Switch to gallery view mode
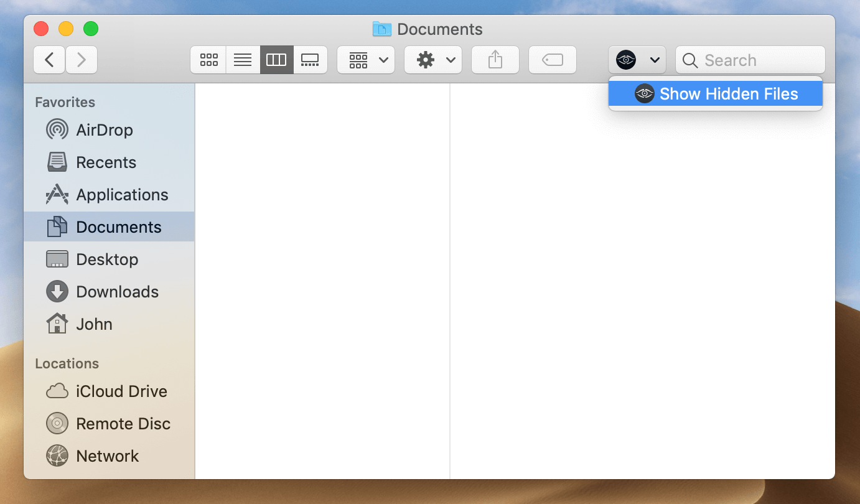This screenshot has height=504, width=860. tap(310, 60)
